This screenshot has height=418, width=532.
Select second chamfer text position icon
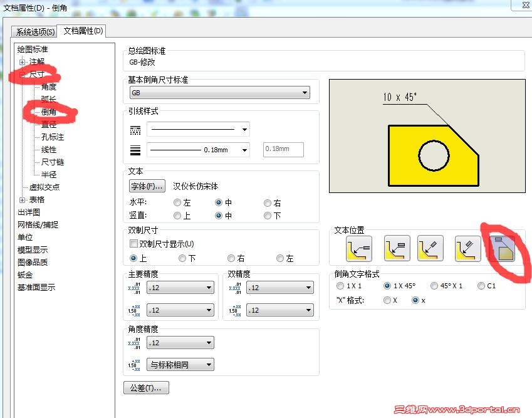tap(397, 248)
